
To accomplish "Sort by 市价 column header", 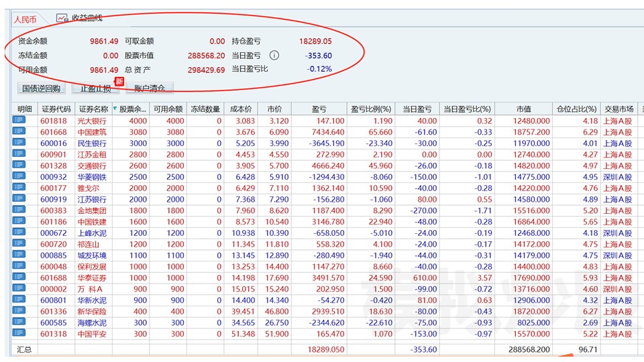I will pos(274,109).
